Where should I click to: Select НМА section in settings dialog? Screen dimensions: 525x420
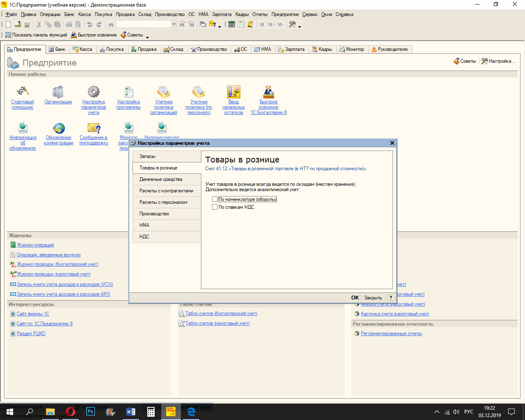pyautogui.click(x=167, y=225)
